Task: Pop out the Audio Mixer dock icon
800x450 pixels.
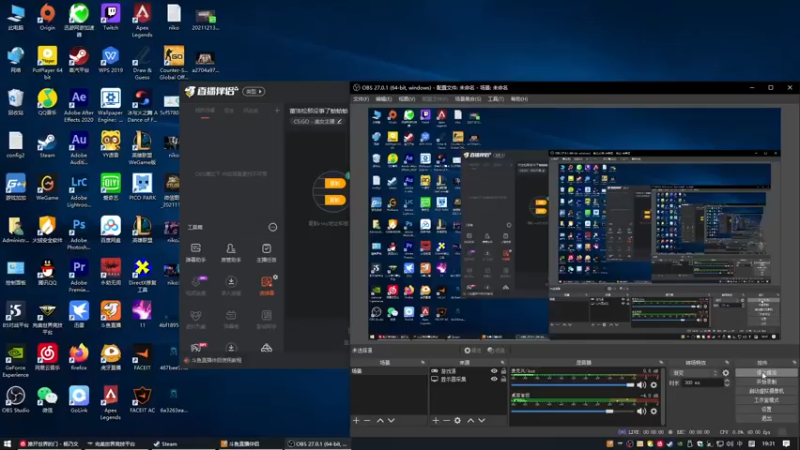Action: click(x=661, y=362)
